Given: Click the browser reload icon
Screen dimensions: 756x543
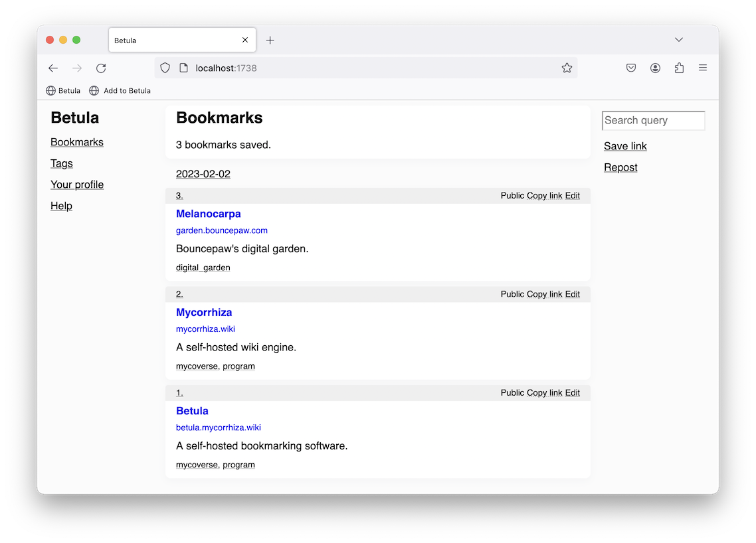Looking at the screenshot, I should [x=101, y=68].
